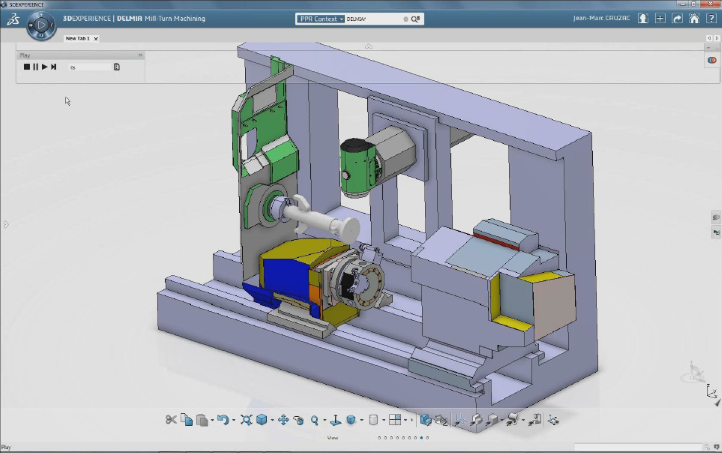Pause the simulation playback
Viewport: 722px width, 453px height.
click(36, 67)
